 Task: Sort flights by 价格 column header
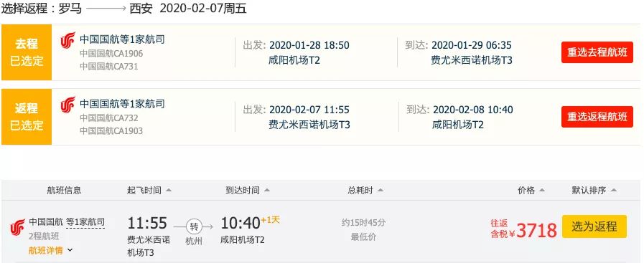point(526,191)
